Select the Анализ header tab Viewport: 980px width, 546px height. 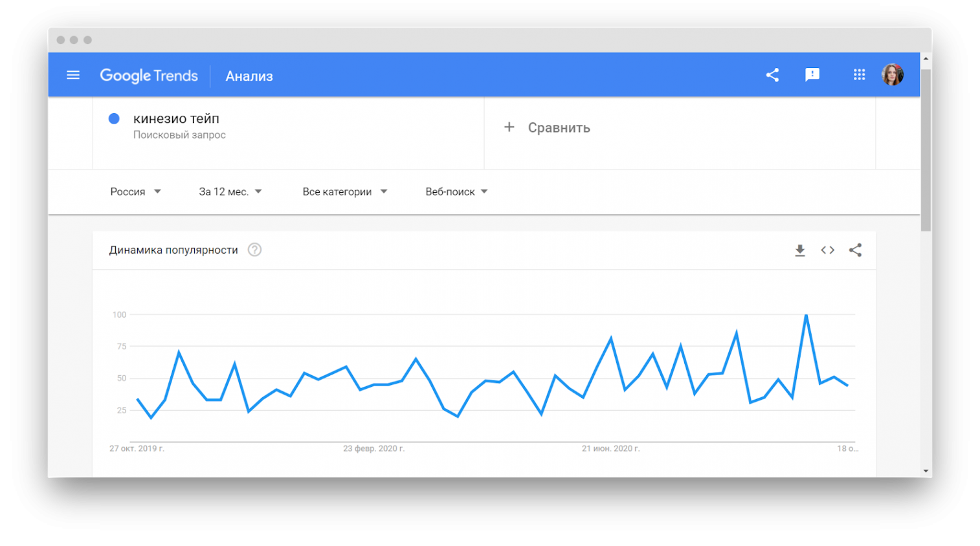point(249,76)
